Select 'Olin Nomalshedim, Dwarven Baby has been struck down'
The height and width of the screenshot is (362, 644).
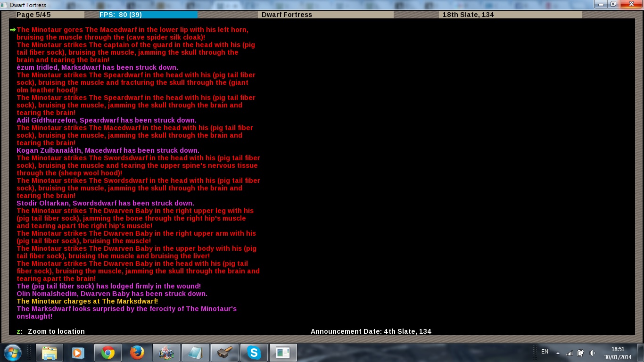tap(112, 294)
